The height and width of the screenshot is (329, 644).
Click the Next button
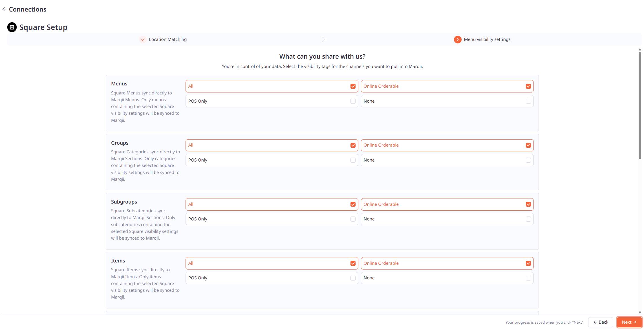pos(629,322)
